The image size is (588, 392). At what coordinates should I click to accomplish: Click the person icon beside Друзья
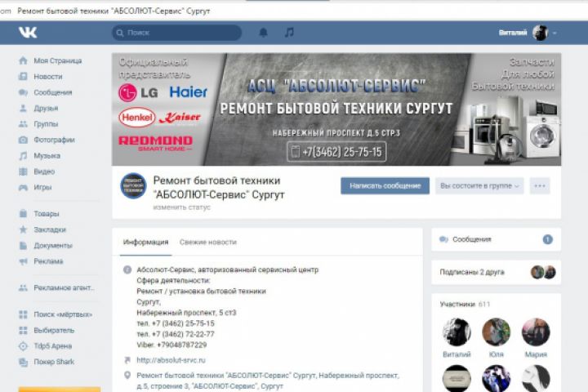click(x=23, y=108)
